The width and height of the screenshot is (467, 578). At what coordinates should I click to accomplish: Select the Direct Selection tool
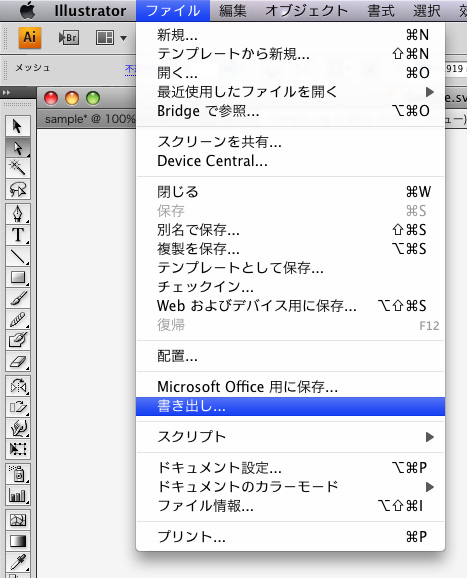click(x=17, y=147)
